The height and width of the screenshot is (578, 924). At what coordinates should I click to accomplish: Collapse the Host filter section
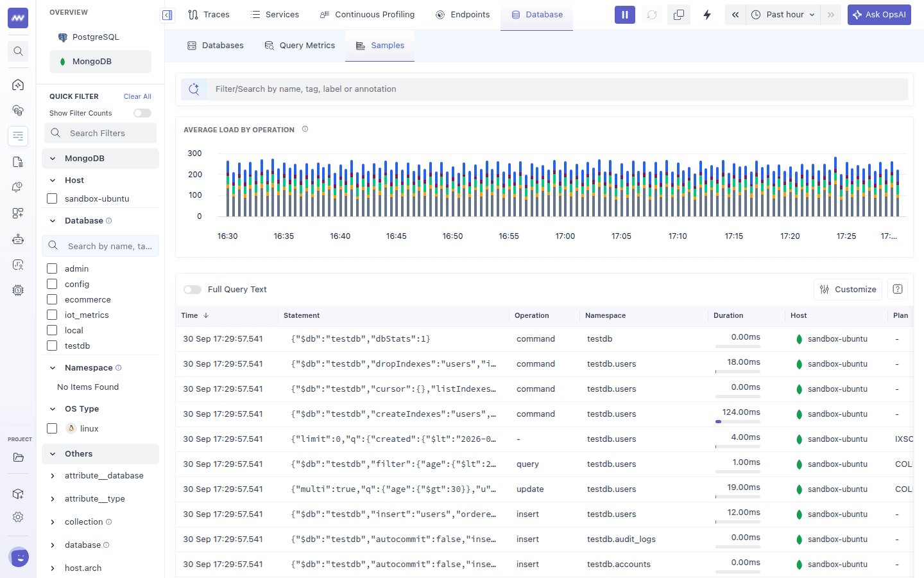click(x=53, y=180)
